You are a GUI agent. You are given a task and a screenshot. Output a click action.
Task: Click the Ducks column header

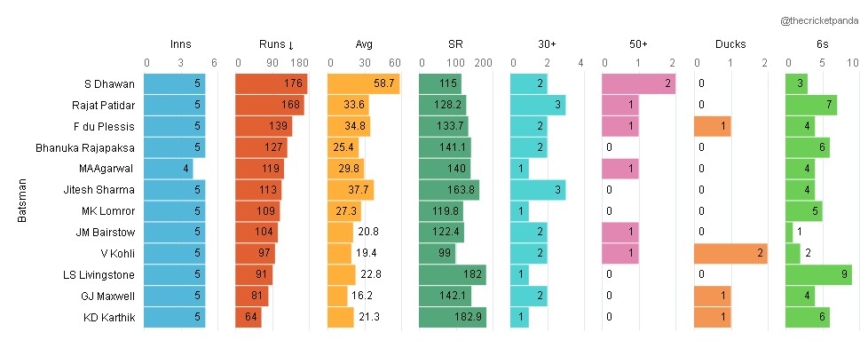730,44
